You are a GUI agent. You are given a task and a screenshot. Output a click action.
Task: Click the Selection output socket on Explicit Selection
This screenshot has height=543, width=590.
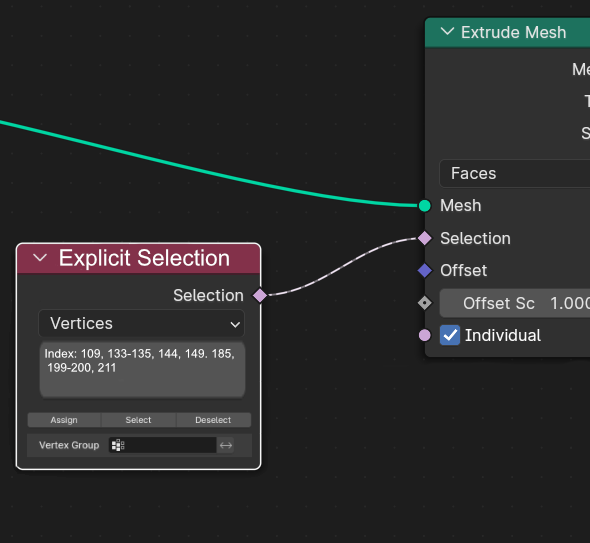pos(260,295)
